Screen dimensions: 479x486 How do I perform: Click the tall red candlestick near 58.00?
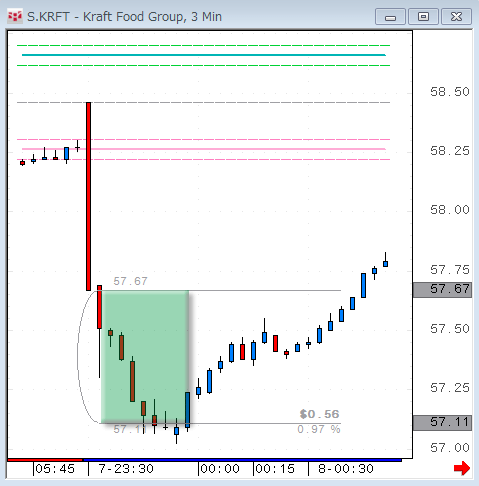(88, 196)
